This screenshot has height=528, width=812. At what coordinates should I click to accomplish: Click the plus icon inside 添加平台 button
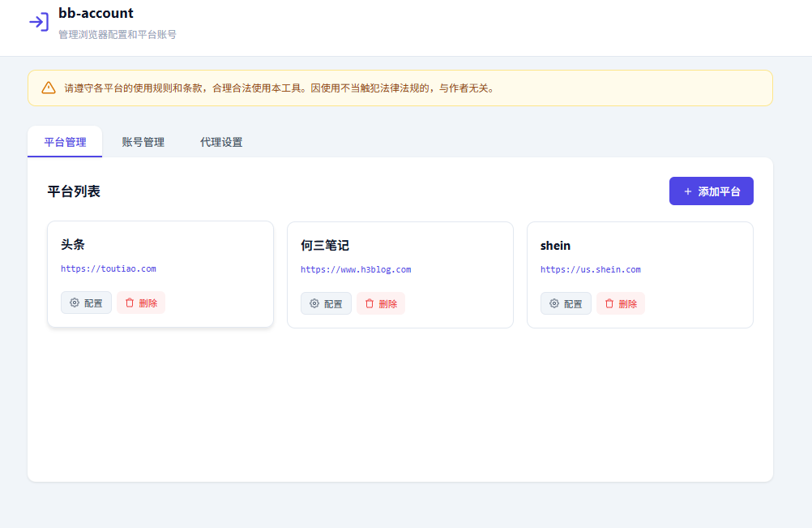[690, 191]
